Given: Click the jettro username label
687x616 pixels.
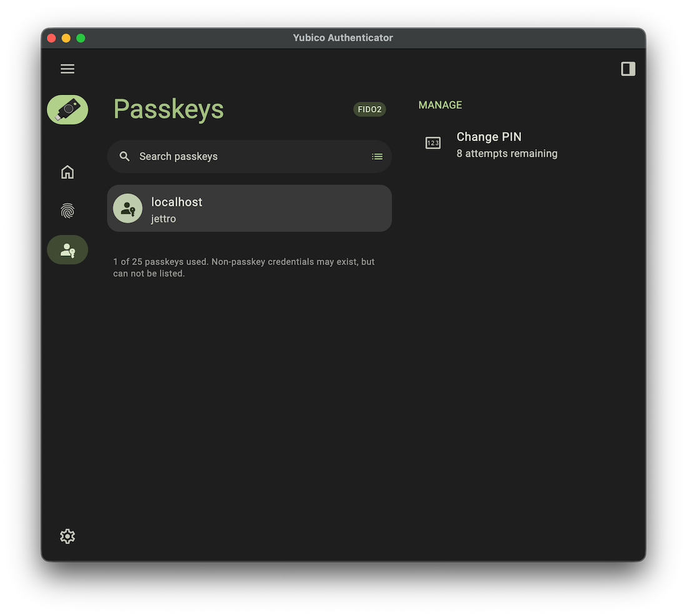Looking at the screenshot, I should click(164, 219).
